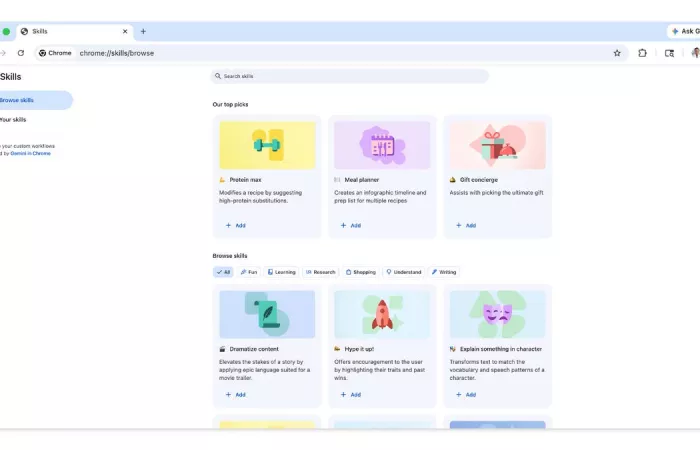
Task: Click the Search skills field
Action: click(350, 76)
